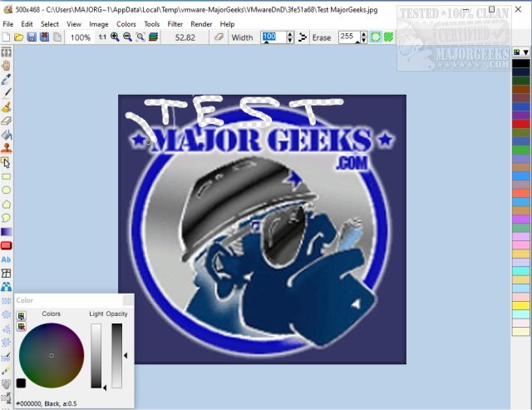Open the Image menu
The height and width of the screenshot is (410, 532).
(99, 24)
